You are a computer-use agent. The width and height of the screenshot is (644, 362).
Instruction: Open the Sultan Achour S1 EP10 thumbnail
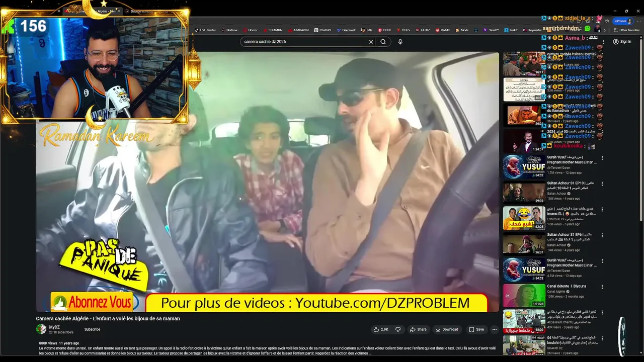524,193
